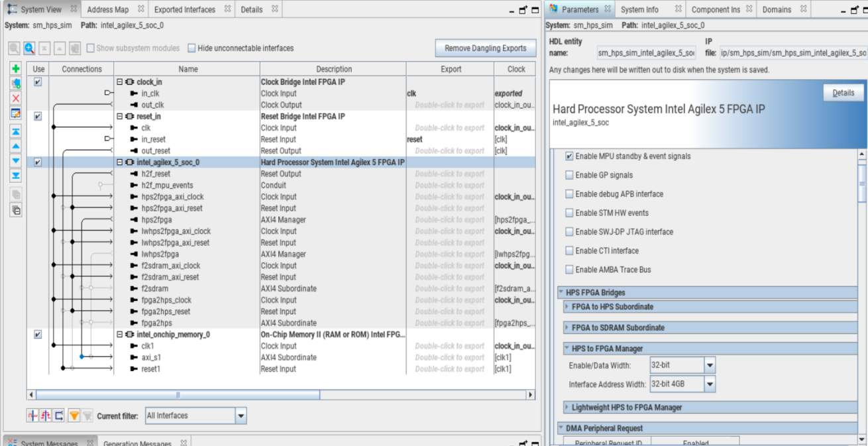Expand the FPGA to SDRAM Subordinate section

(x=567, y=327)
